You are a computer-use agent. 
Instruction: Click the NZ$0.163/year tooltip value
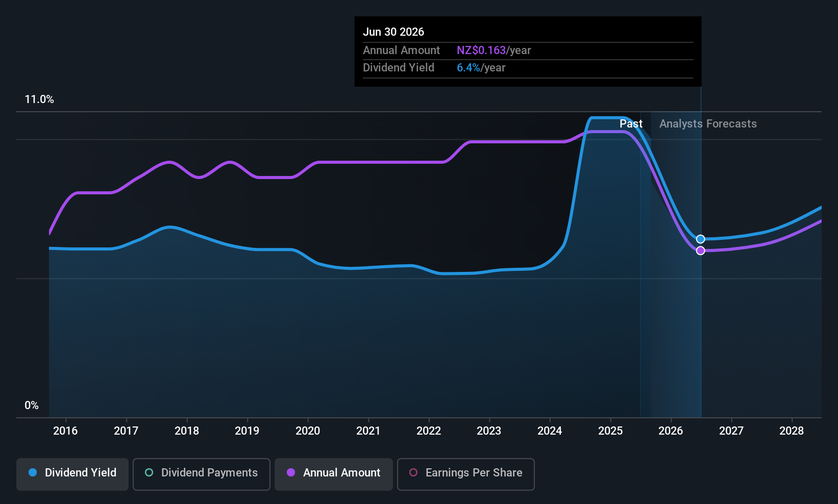494,51
